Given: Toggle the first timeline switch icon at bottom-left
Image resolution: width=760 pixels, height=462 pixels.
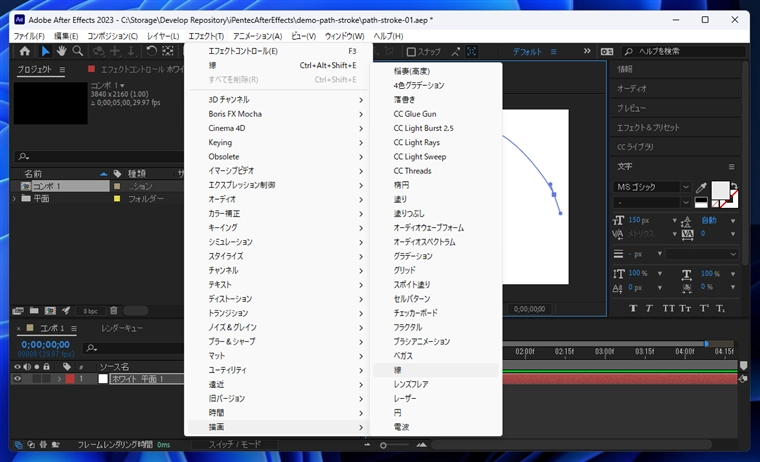Looking at the screenshot, I should coord(18,445).
